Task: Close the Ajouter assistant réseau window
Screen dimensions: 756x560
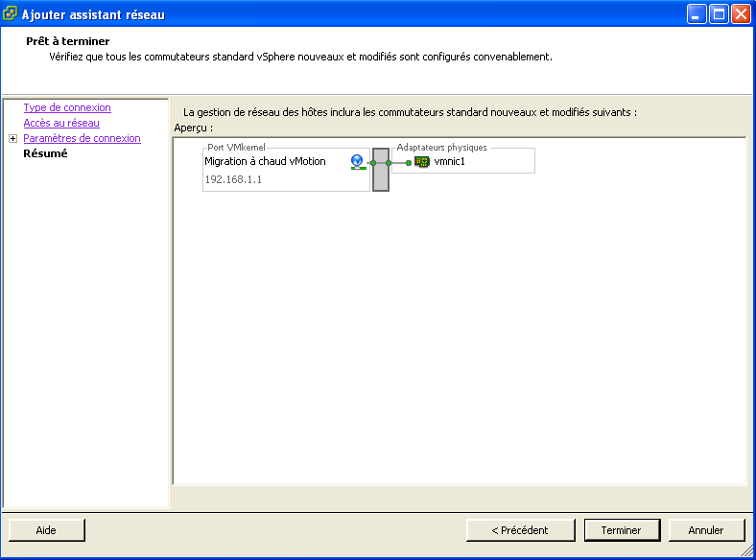Action: click(741, 14)
